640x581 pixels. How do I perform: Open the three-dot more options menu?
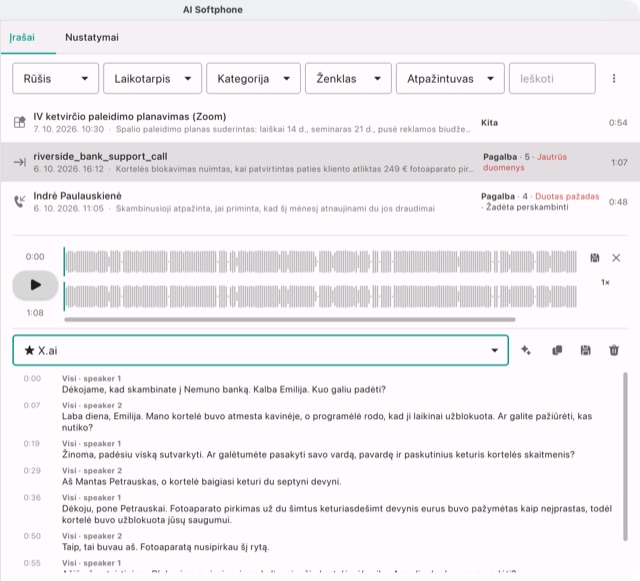tap(614, 78)
